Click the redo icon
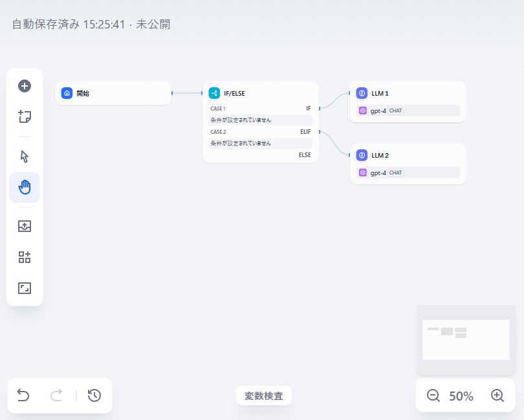The image size is (524, 420). [56, 395]
